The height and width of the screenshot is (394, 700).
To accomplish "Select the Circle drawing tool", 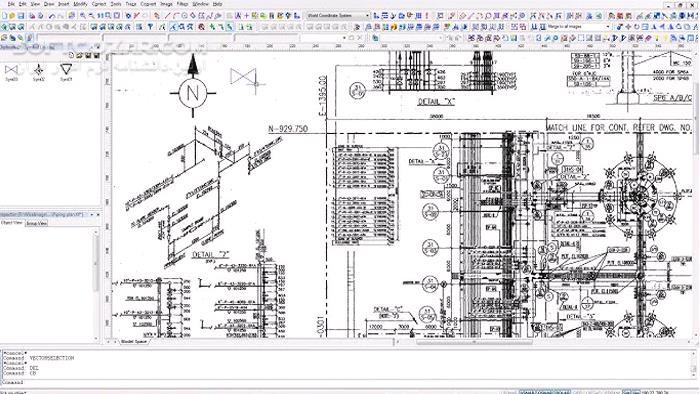I will [x=184, y=16].
